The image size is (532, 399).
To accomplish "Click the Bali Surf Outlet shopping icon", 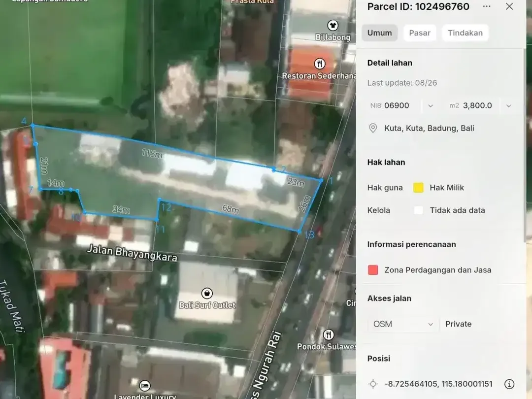I will 207,293.
